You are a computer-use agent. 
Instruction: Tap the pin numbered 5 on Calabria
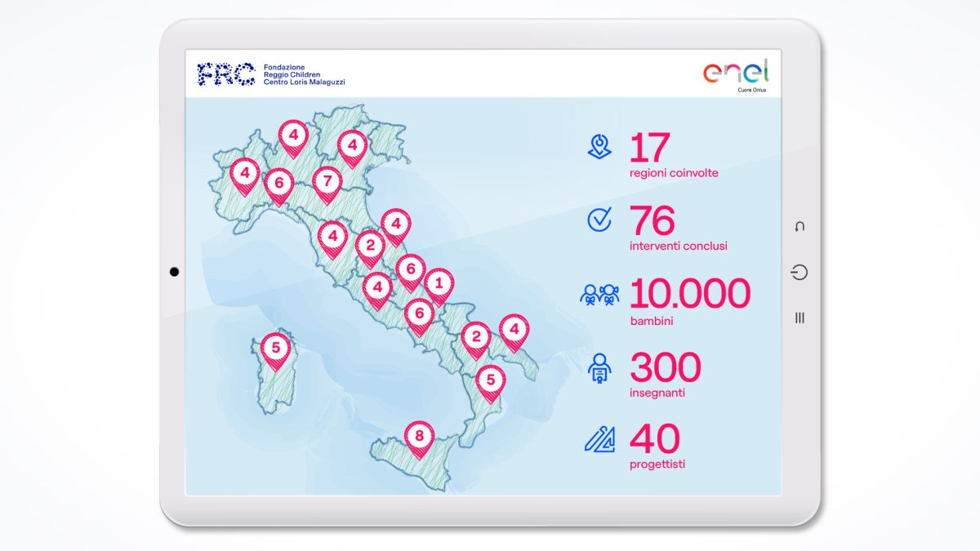coord(490,380)
